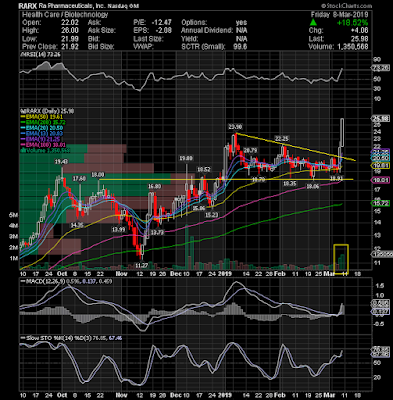Click the 11.27 low price annotation
The height and width of the screenshot is (400, 393).
[141, 265]
